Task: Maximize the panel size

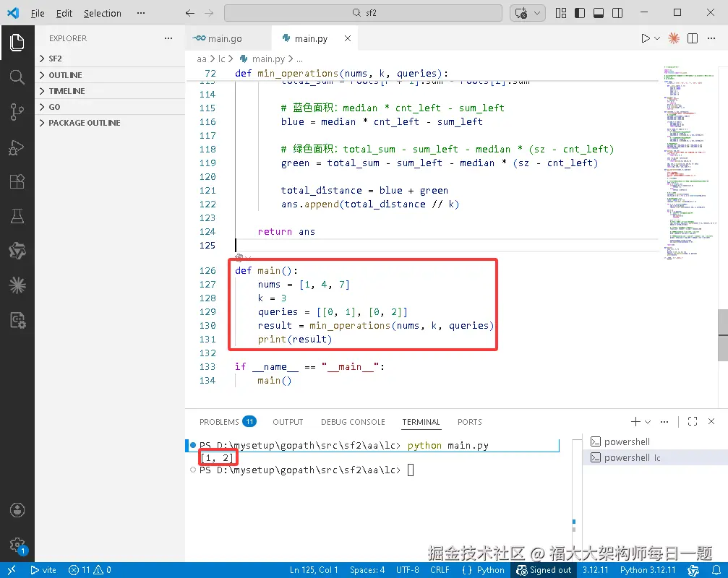Action: tap(693, 421)
